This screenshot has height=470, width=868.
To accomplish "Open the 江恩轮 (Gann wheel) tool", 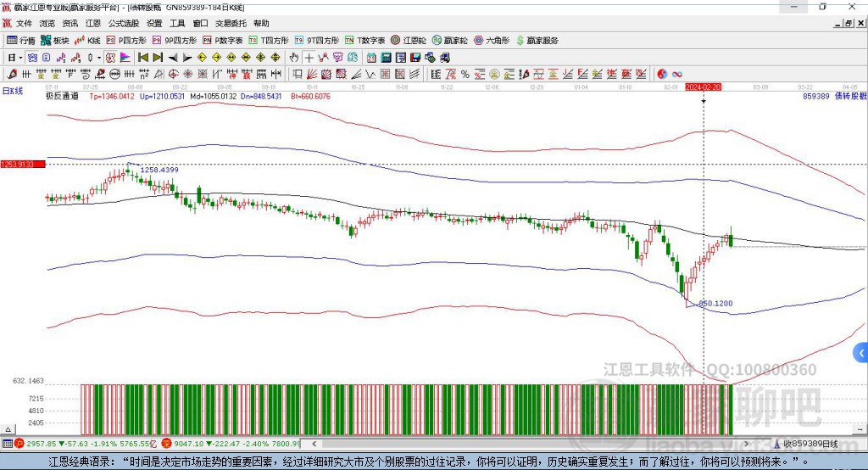I will (409, 40).
